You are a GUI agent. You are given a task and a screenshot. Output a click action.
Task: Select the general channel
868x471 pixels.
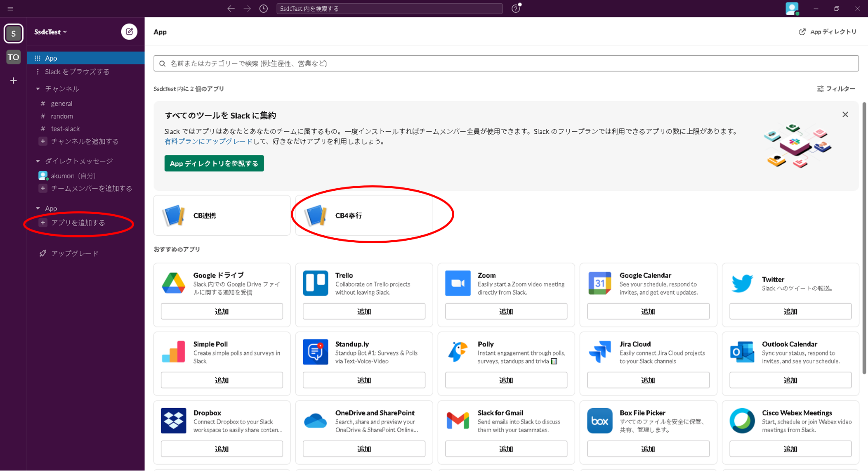tap(61, 104)
